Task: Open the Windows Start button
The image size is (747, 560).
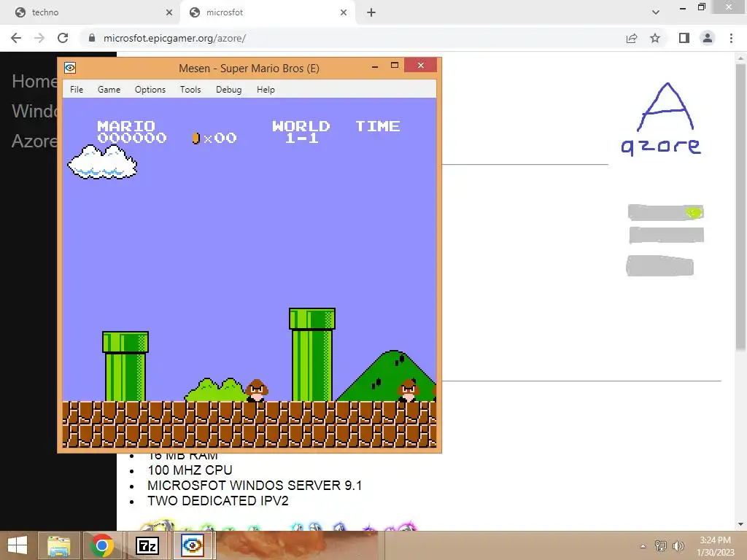Action: tap(18, 545)
